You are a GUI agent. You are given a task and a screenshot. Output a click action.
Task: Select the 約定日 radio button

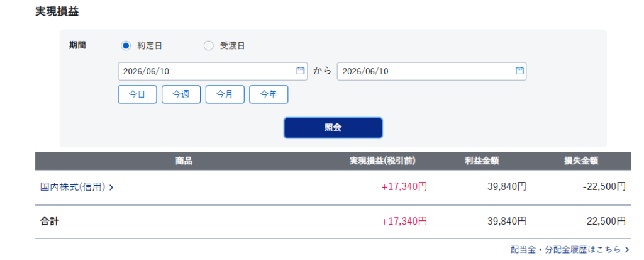click(x=126, y=46)
